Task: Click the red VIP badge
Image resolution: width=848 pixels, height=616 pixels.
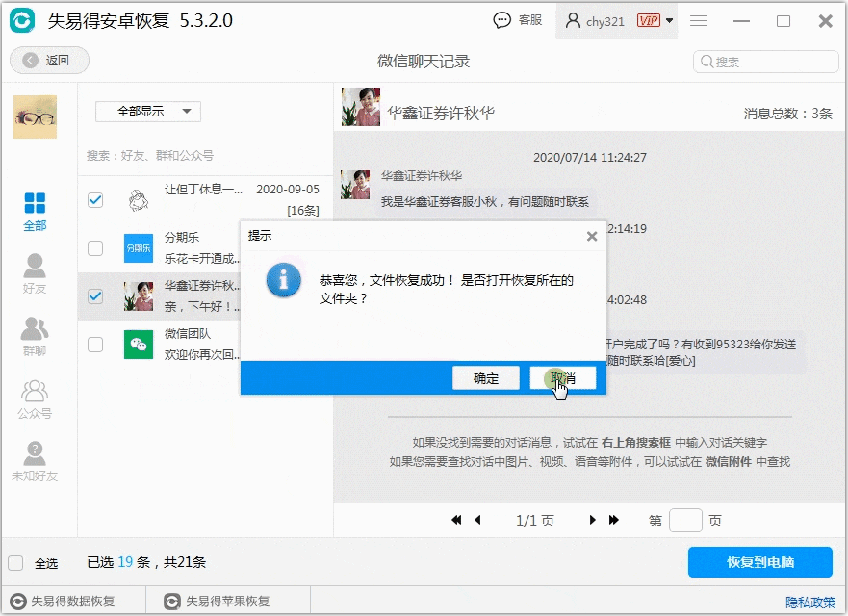Action: click(x=649, y=20)
